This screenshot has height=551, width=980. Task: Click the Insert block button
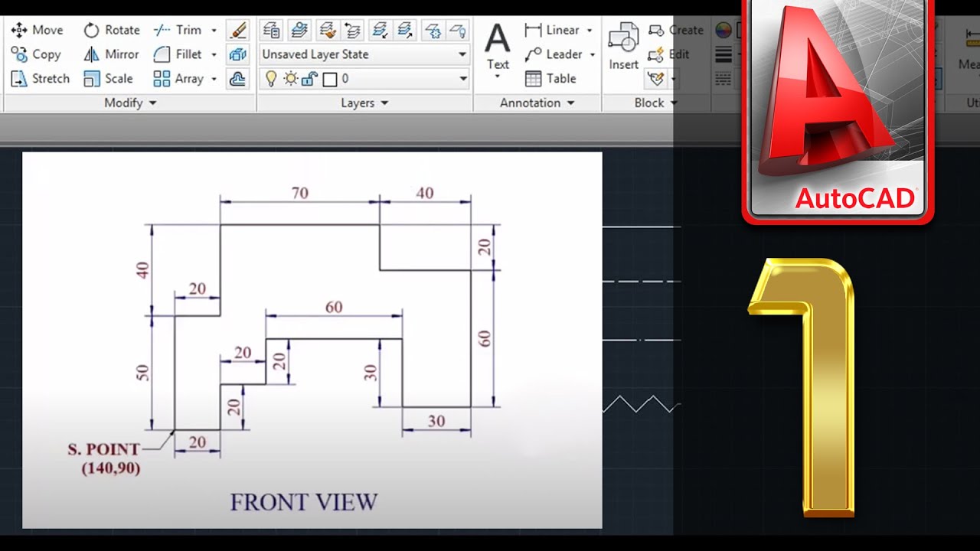(623, 46)
